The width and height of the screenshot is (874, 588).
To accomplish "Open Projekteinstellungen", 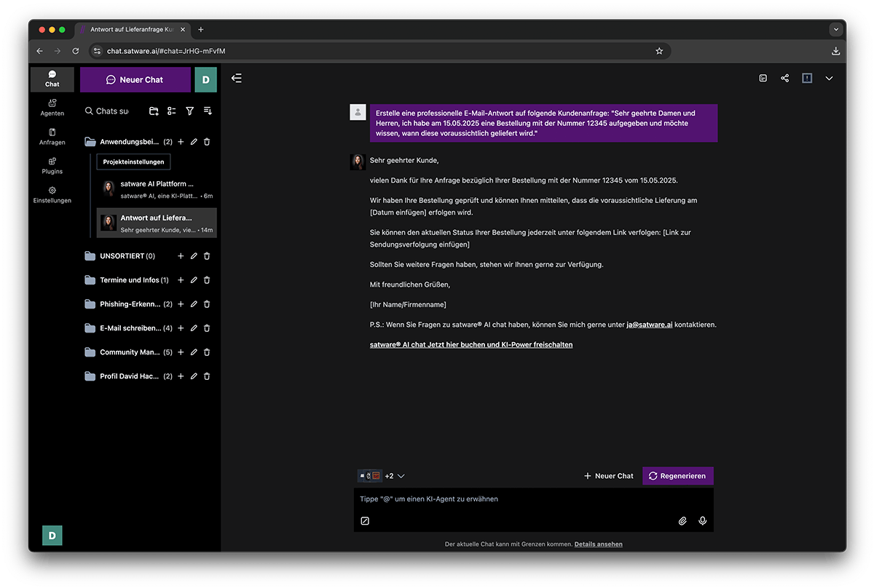I will click(133, 162).
